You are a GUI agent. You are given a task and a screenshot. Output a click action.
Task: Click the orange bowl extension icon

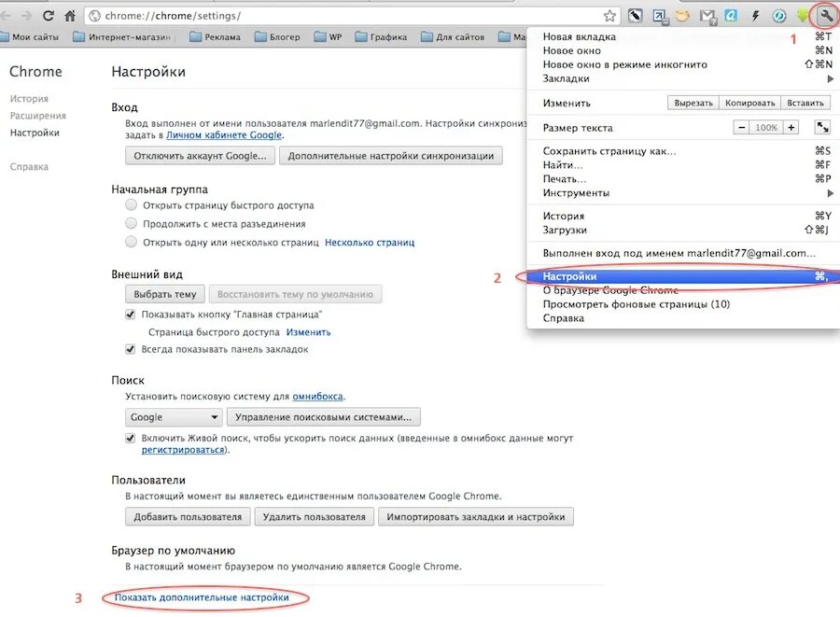(x=682, y=16)
